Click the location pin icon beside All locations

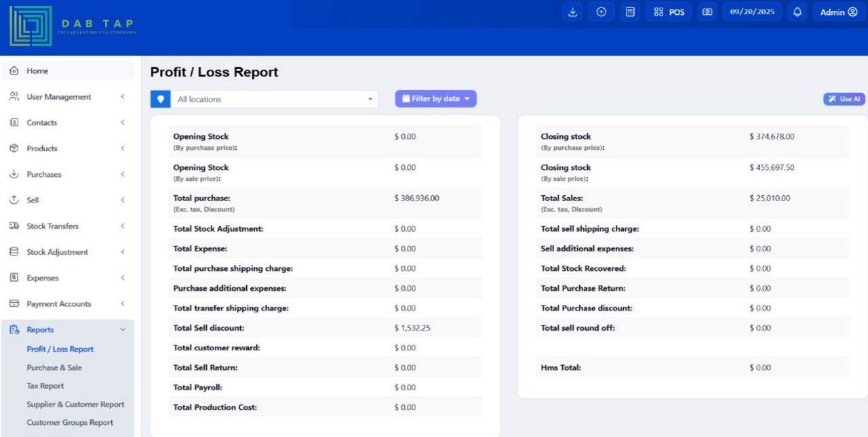coord(161,99)
